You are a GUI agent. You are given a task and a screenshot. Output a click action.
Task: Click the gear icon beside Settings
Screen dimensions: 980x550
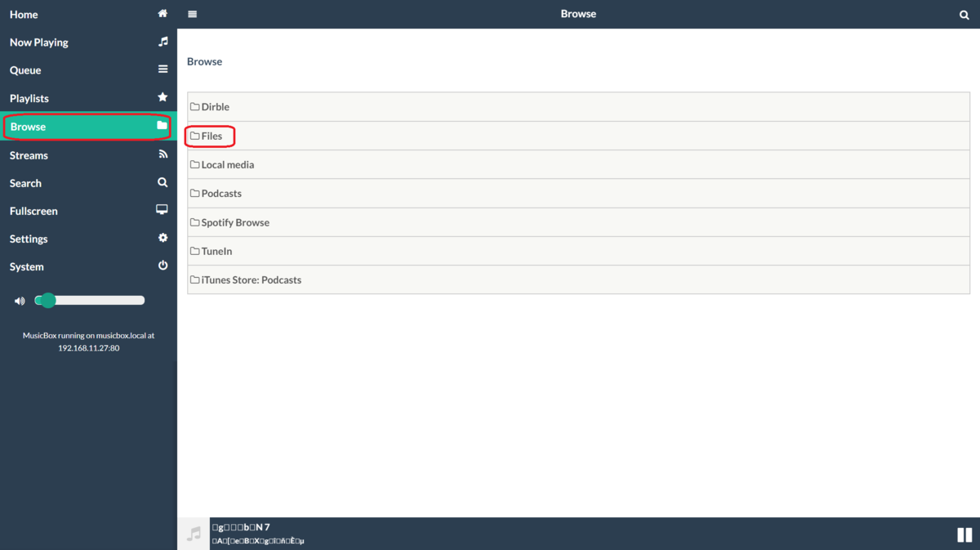[163, 238]
